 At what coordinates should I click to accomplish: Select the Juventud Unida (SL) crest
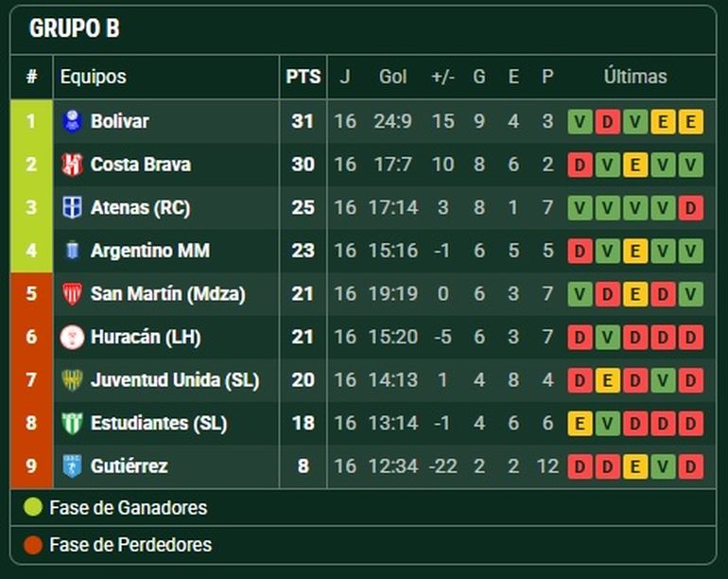[x=72, y=379]
